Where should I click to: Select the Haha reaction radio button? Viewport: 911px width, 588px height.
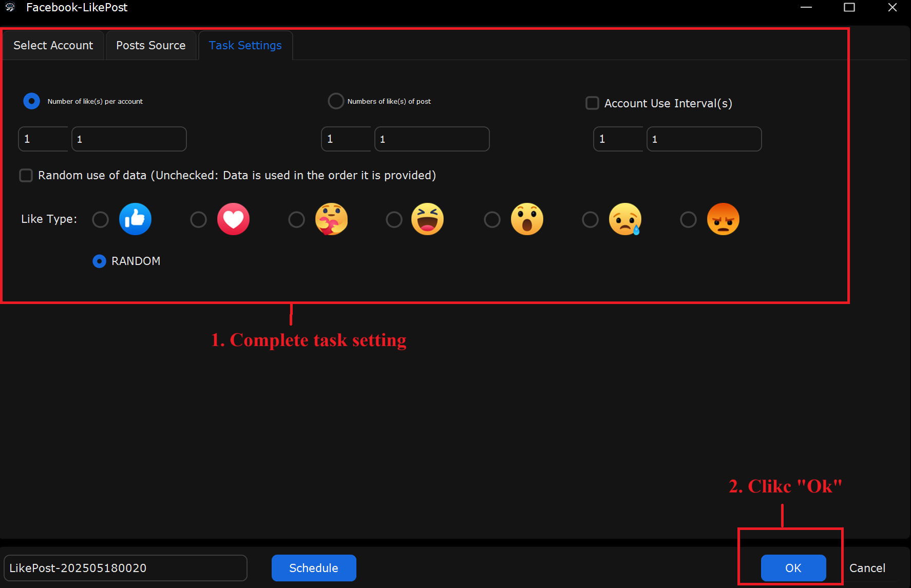394,220
